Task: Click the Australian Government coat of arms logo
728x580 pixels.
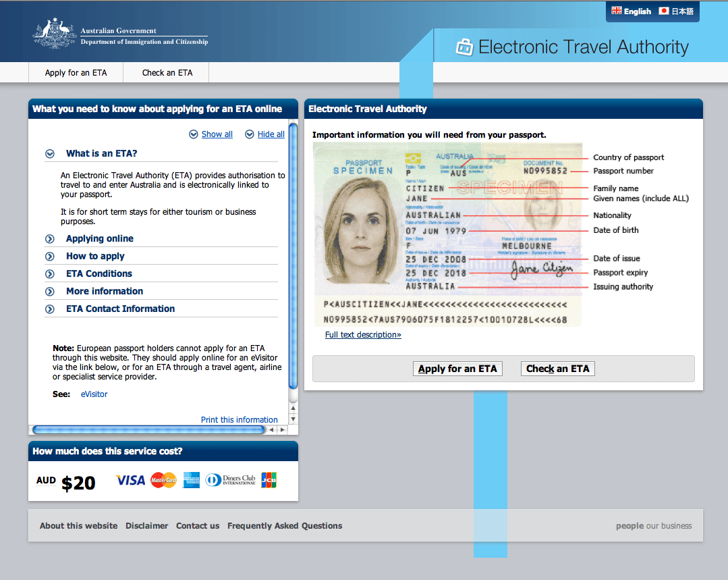Action: (x=55, y=34)
